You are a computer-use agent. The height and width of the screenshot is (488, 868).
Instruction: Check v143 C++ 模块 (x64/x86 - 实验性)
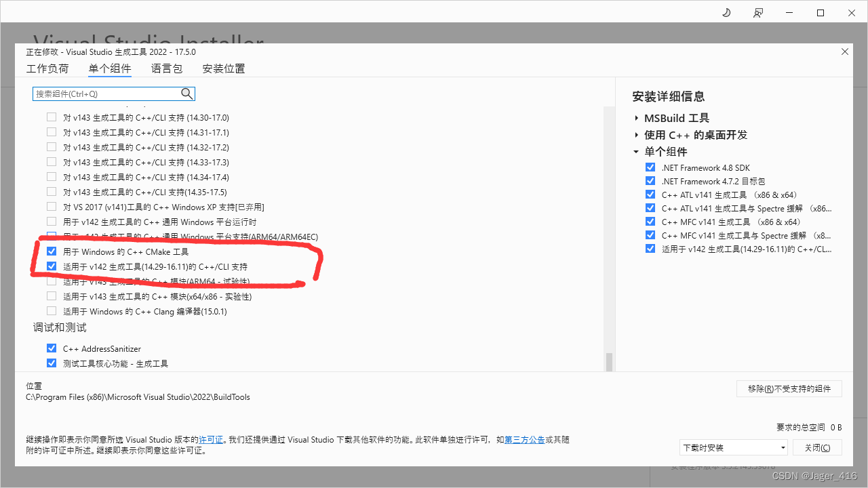tap(52, 296)
